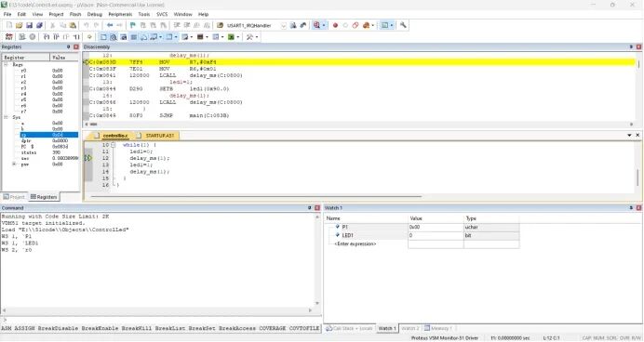Viewport: 644px width, 342px height.
Task: Click the CPU Reset (RST) icon
Action: tap(8, 37)
